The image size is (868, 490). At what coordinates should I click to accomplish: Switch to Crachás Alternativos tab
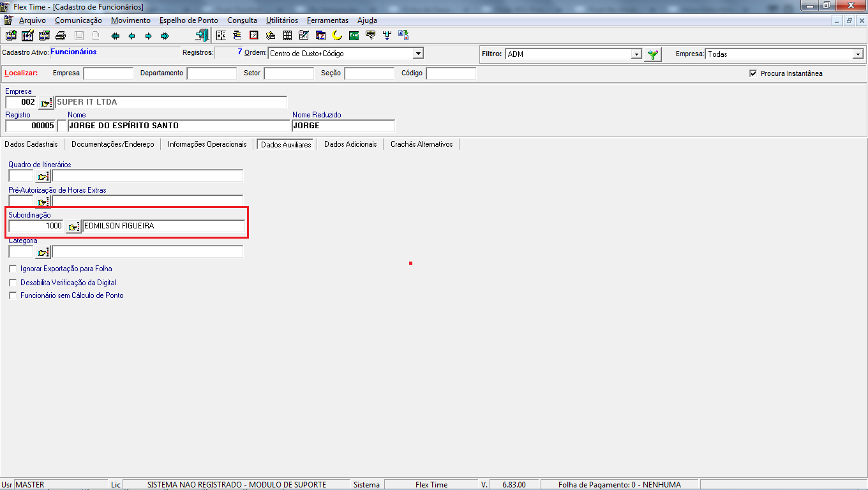click(422, 144)
